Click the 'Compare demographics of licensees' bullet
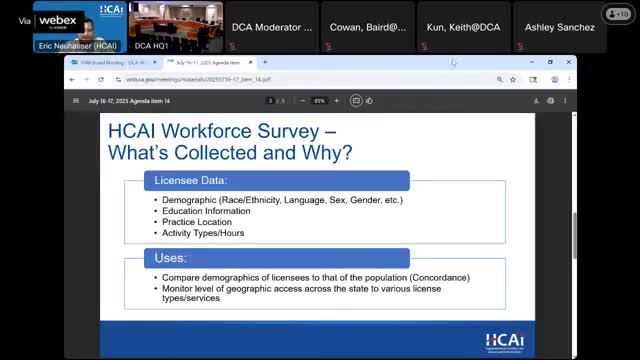The width and height of the screenshot is (640, 360). click(316, 278)
